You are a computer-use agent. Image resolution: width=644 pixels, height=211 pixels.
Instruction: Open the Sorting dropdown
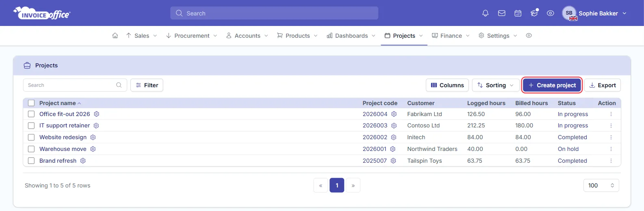496,85
